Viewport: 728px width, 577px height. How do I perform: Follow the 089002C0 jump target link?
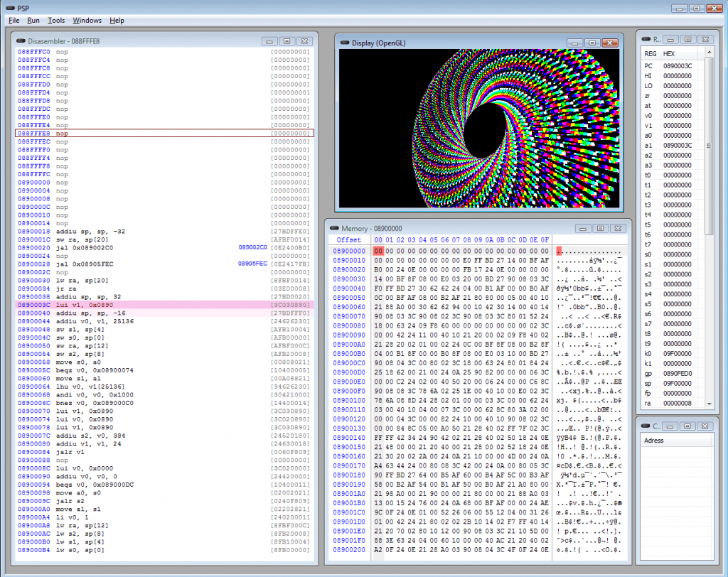252,247
